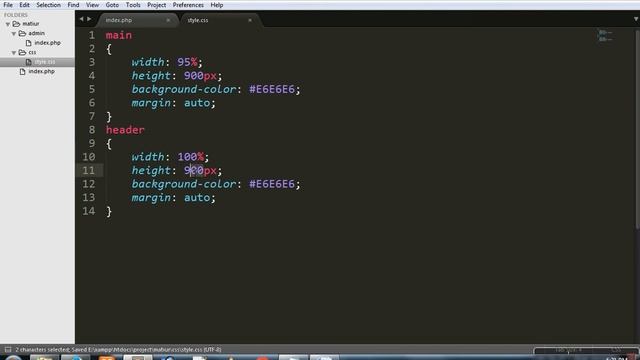Click 'height' property on line 11
Image resolution: width=640 pixels, height=360 pixels.
151,170
